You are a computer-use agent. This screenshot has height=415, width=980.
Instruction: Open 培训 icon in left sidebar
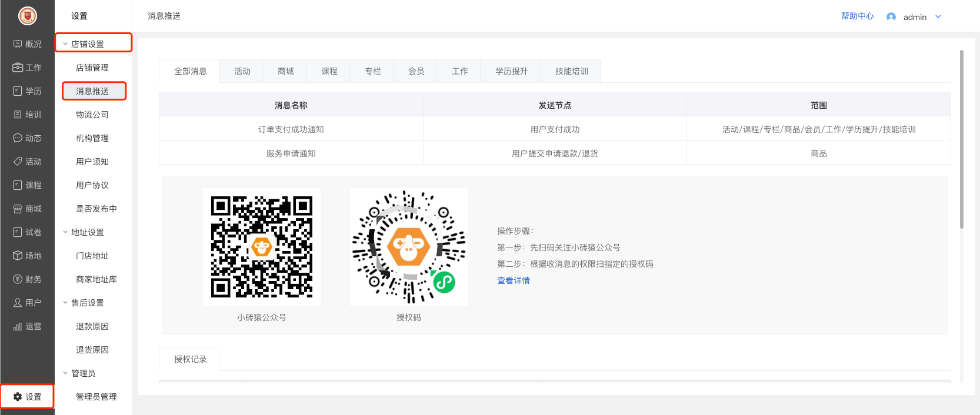coord(18,115)
